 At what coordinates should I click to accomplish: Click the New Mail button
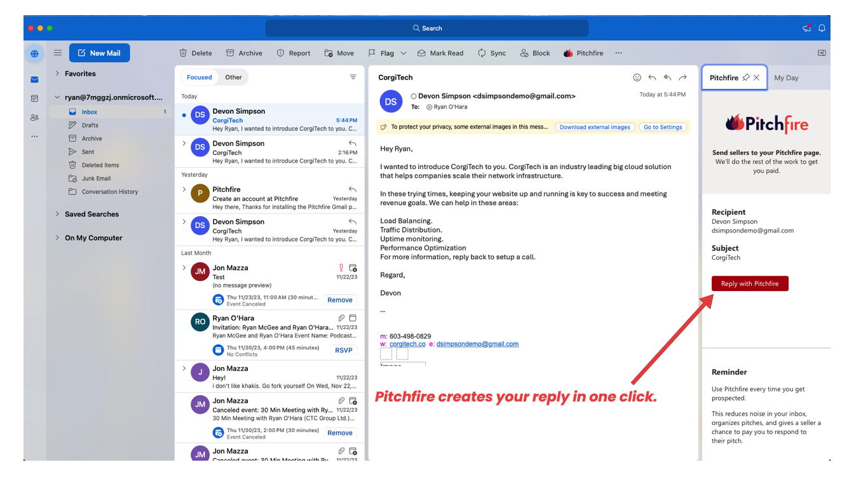99,53
